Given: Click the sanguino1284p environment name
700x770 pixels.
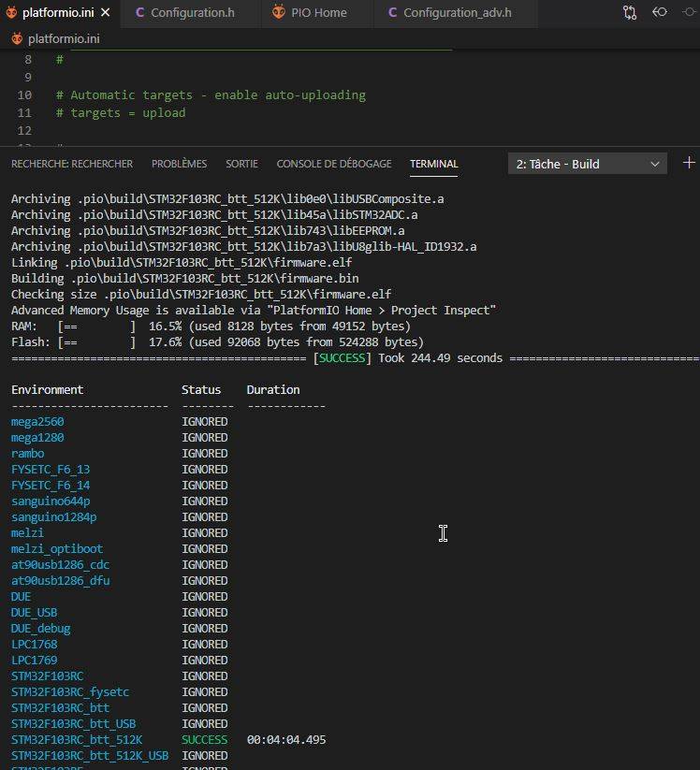Looking at the screenshot, I should 54,517.
